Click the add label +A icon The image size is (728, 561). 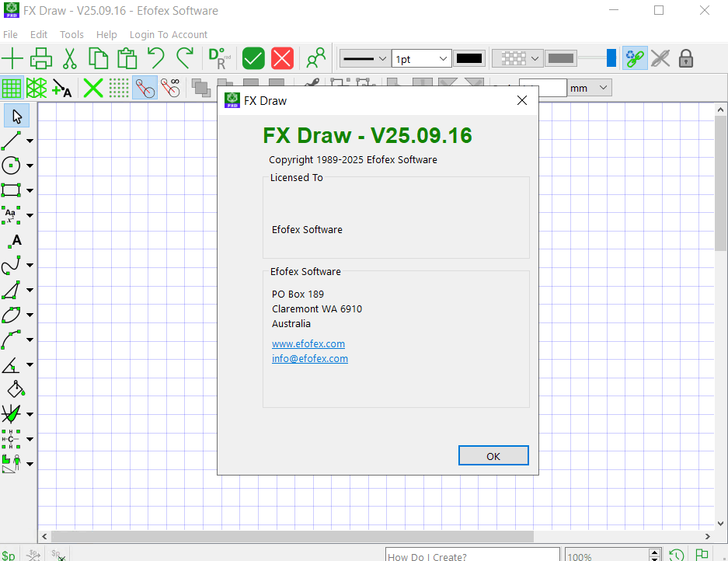tap(61, 89)
